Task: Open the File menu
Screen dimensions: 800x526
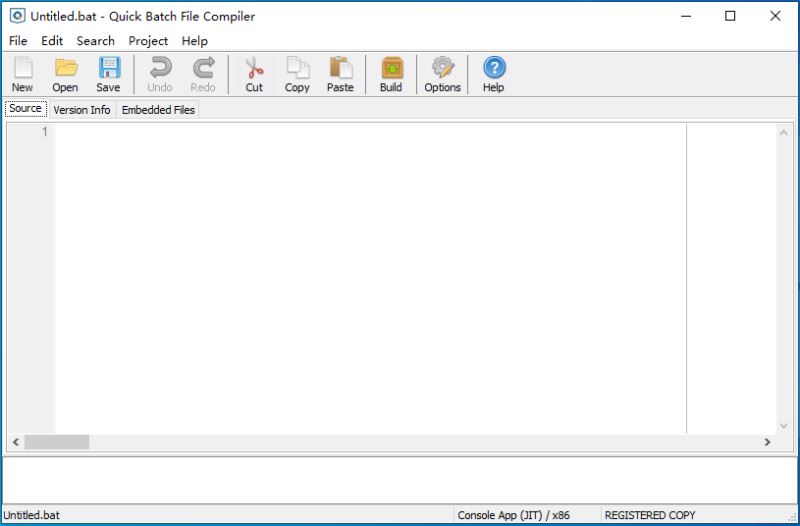Action: click(x=18, y=41)
